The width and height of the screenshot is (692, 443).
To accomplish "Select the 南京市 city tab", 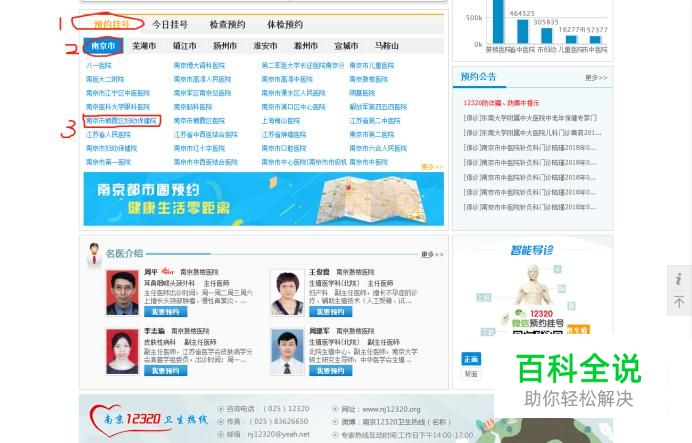I will pyautogui.click(x=103, y=46).
